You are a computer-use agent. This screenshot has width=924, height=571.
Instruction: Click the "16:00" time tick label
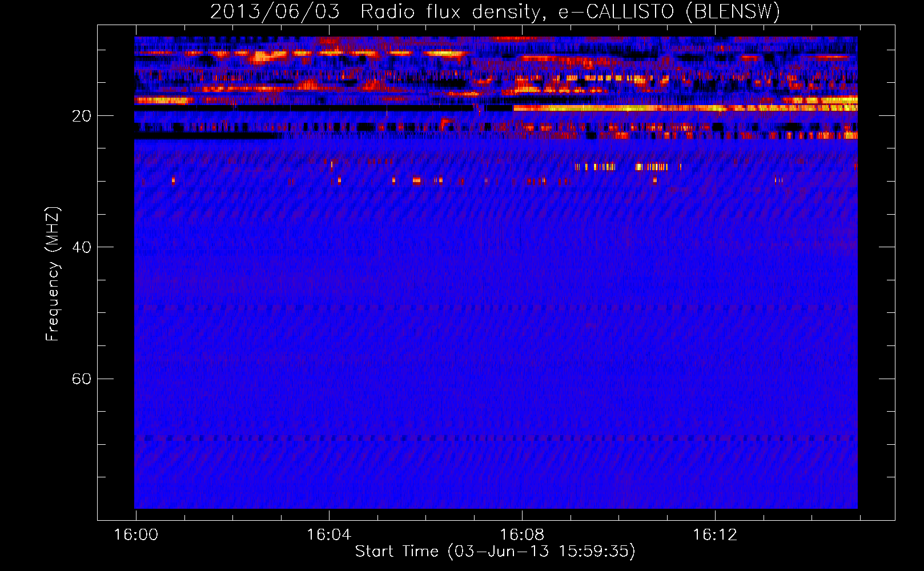click(x=136, y=535)
